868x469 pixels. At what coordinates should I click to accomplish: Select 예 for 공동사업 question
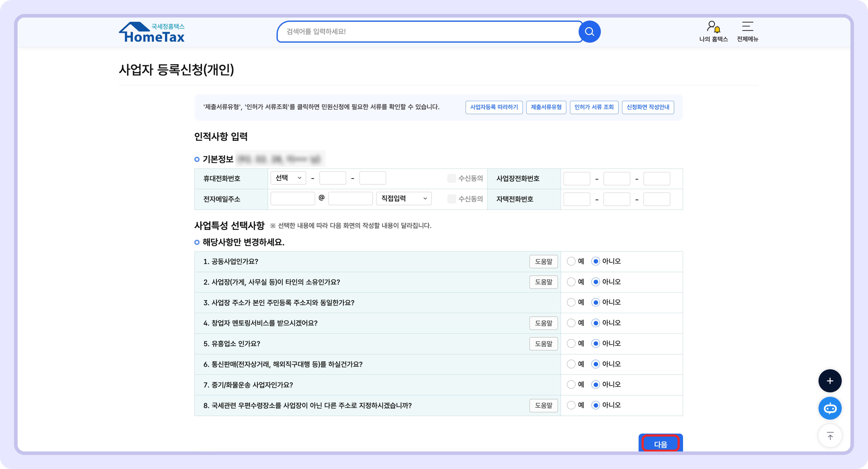coord(571,261)
